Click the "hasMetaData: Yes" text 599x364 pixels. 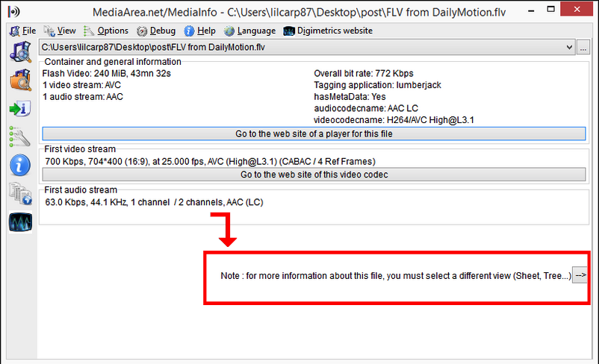(x=350, y=97)
